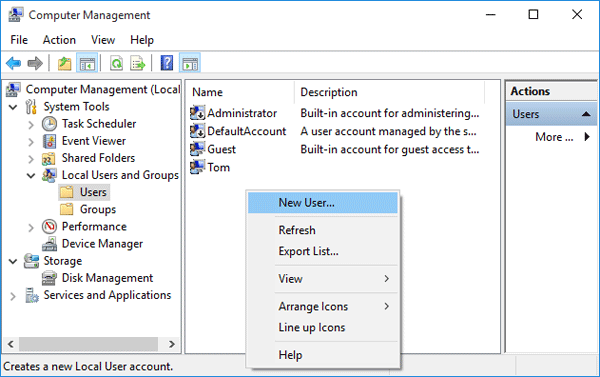Choose Refresh from context menu
The image size is (600, 377).
(x=323, y=230)
